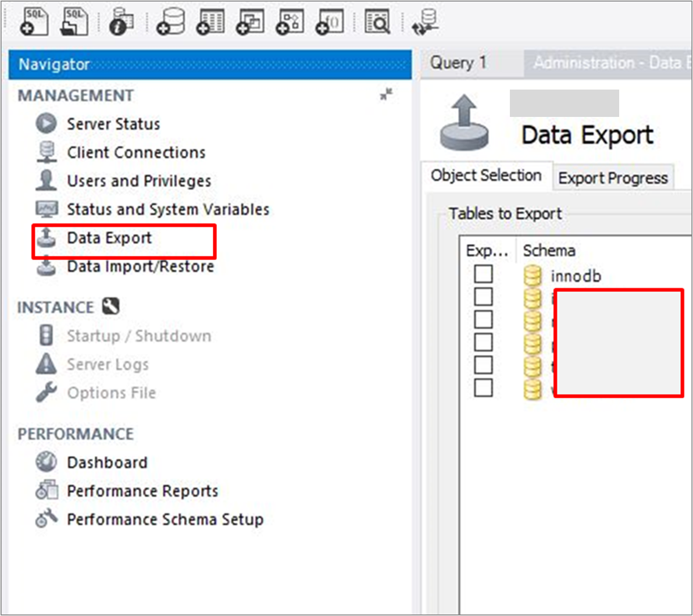
Task: Select the innodb schema row
Action: pos(576,276)
